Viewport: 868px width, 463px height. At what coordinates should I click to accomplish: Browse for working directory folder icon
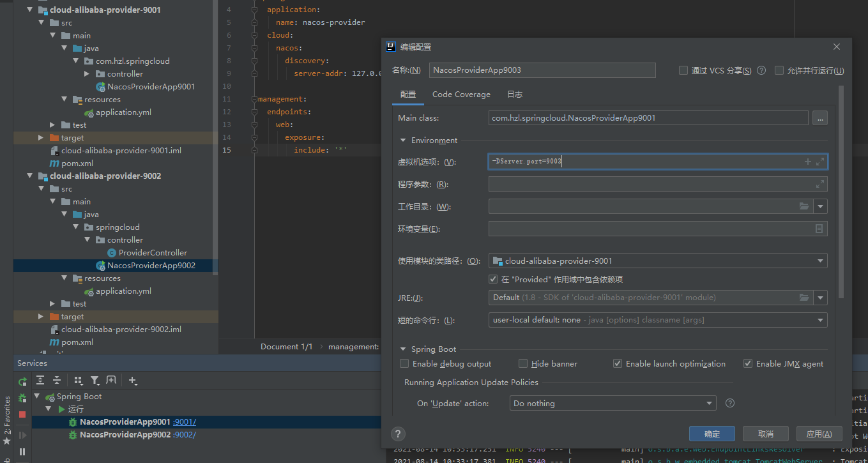coord(804,207)
